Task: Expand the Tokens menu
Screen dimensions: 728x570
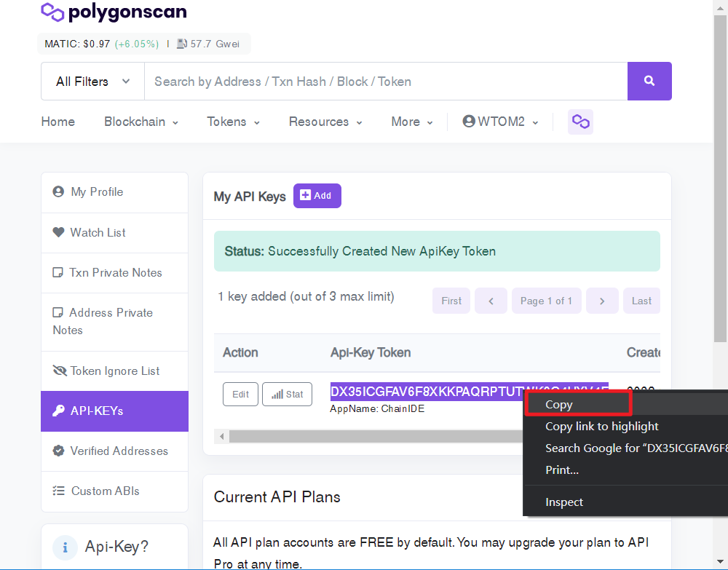Action: click(x=233, y=122)
